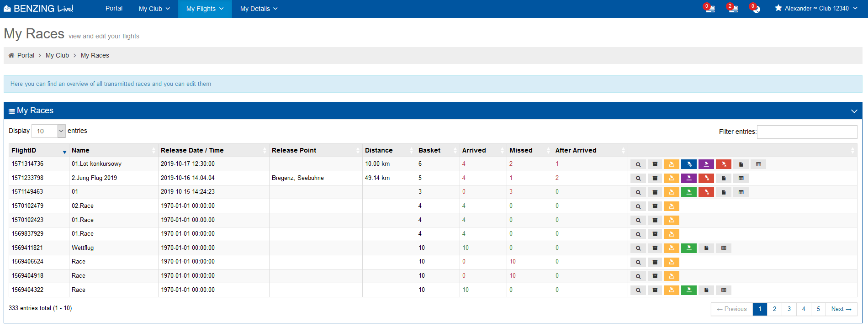Open the Alexander Club 12340 user menu
Screen dimensions: 868x327
tap(816, 8)
